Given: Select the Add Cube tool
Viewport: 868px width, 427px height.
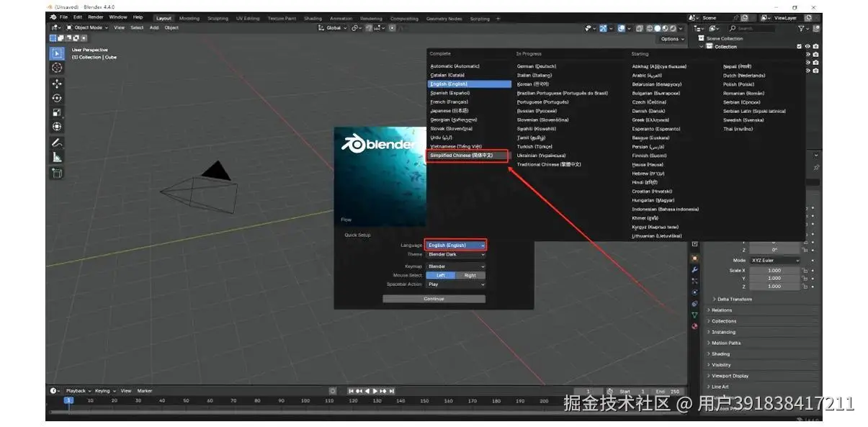Looking at the screenshot, I should tap(57, 173).
